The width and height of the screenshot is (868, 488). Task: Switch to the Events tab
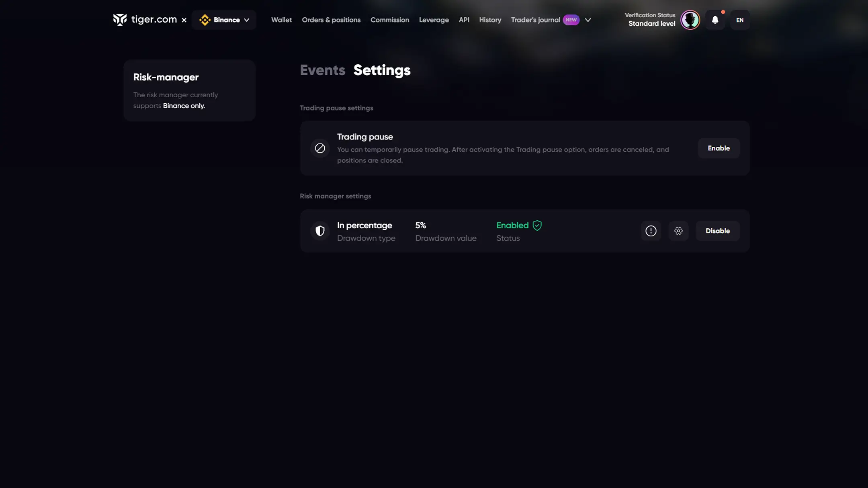[x=322, y=70]
